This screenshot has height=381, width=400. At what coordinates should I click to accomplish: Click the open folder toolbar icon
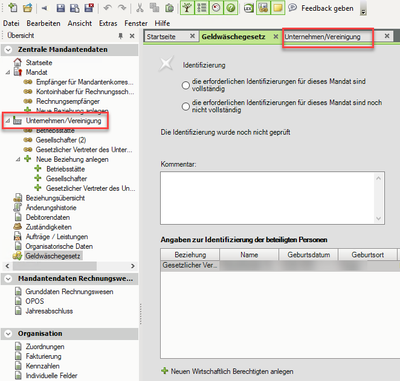point(27,7)
